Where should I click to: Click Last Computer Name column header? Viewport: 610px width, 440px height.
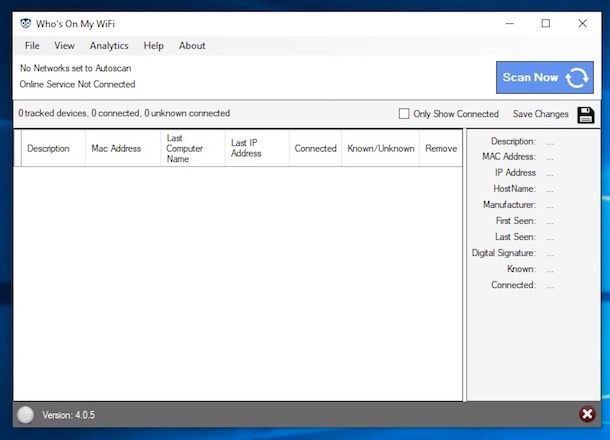click(x=193, y=148)
